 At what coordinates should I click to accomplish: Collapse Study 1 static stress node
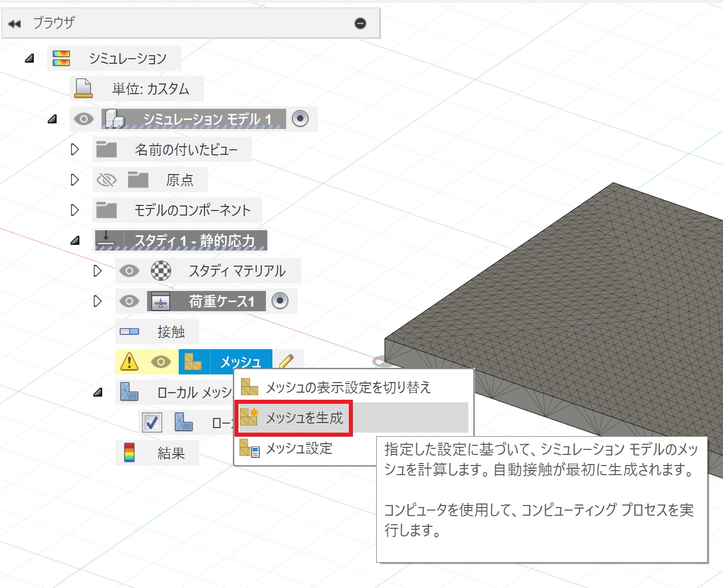tap(75, 240)
